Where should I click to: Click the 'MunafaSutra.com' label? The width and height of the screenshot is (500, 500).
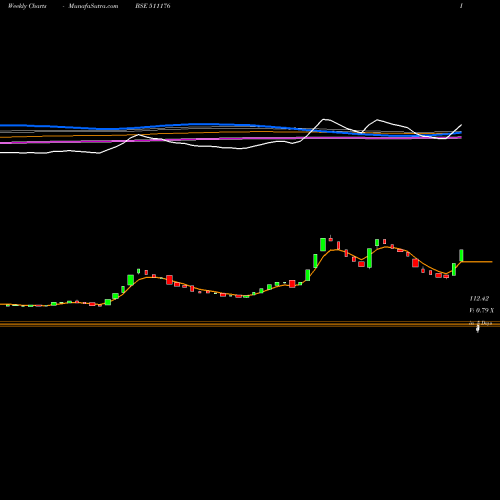pyautogui.click(x=93, y=6)
